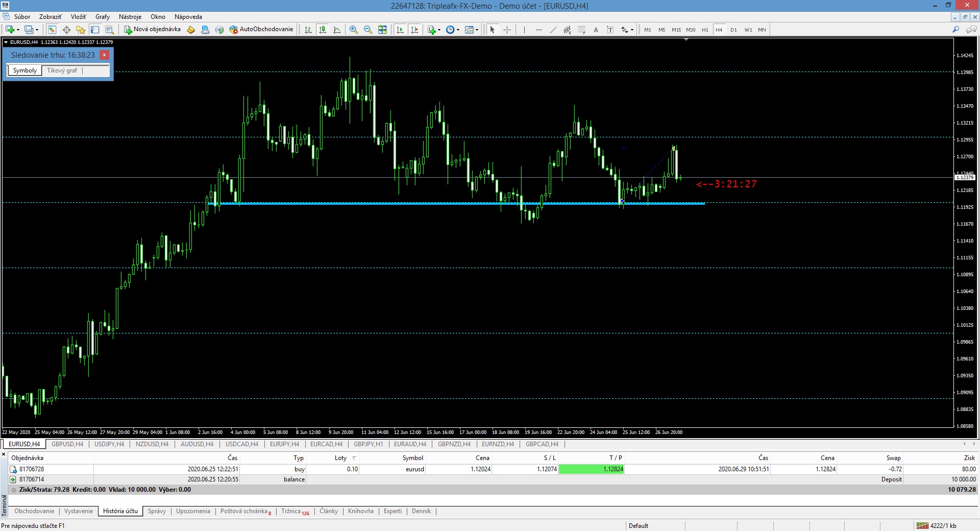The image size is (980, 531).
Task: Open the EURUSD,H4 chart title dropdown triangle
Action: [6, 42]
